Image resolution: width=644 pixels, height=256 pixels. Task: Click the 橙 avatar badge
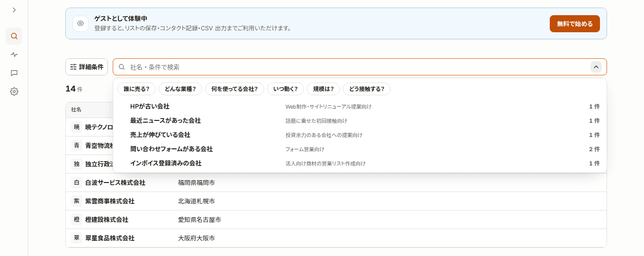coord(77,219)
